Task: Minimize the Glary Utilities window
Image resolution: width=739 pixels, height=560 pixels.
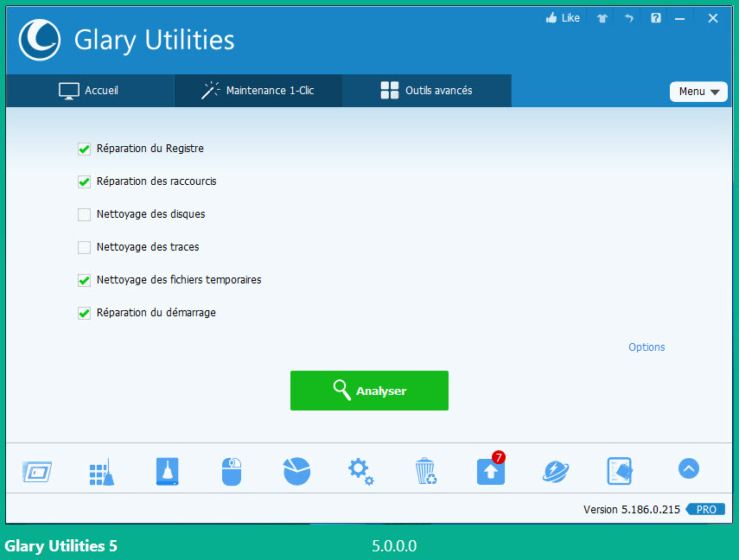Action: 679,19
